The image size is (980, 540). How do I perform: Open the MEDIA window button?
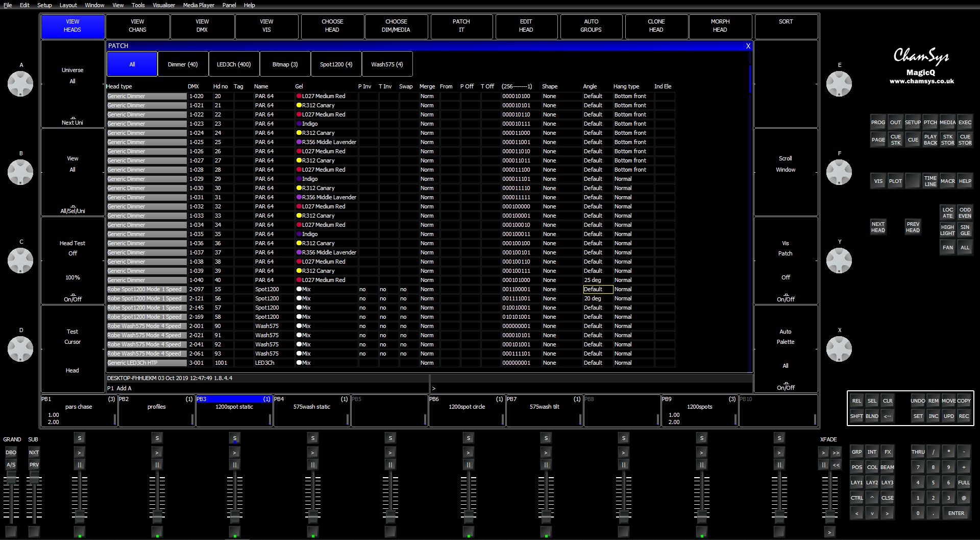947,122
